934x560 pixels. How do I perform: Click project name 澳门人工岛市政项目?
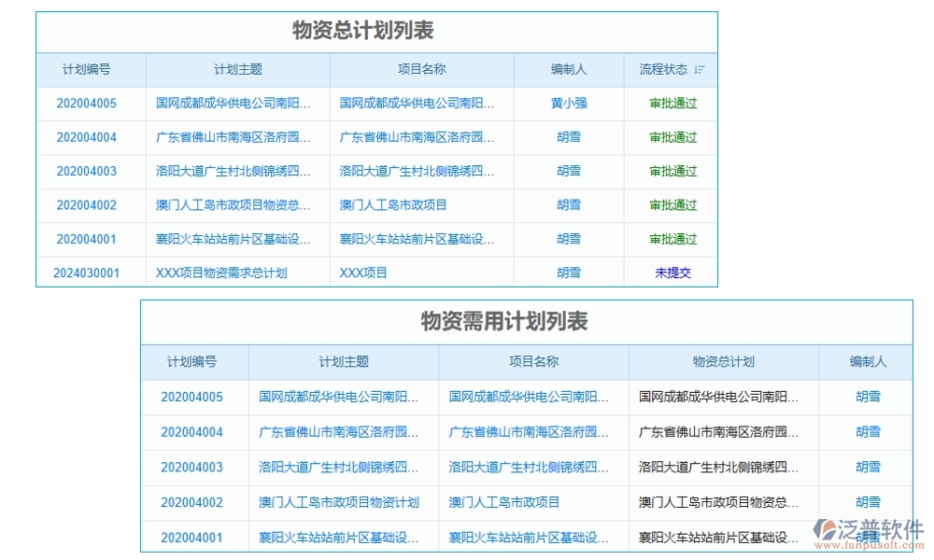pyautogui.click(x=418, y=205)
